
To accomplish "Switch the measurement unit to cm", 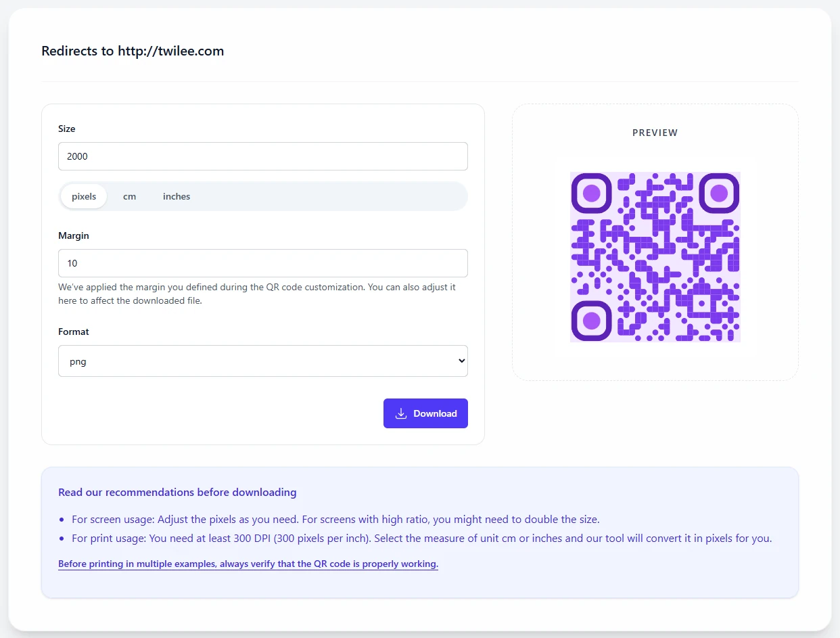I will (x=129, y=196).
